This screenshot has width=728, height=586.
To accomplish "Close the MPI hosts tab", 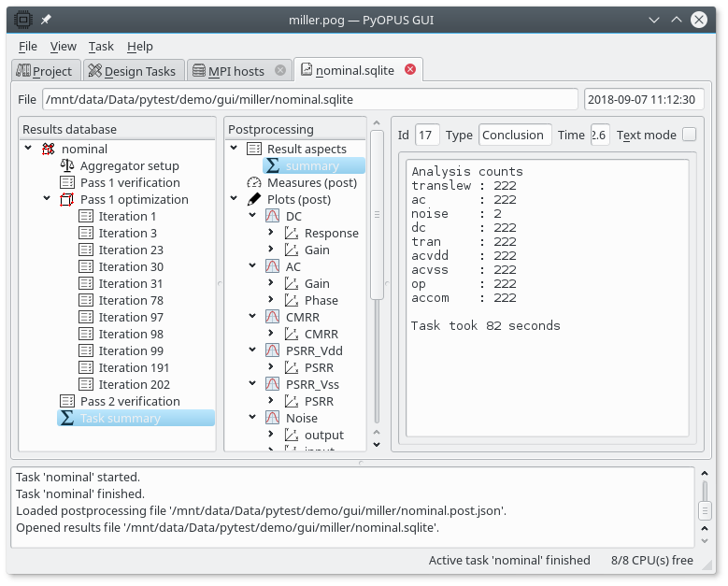I will click(279, 70).
